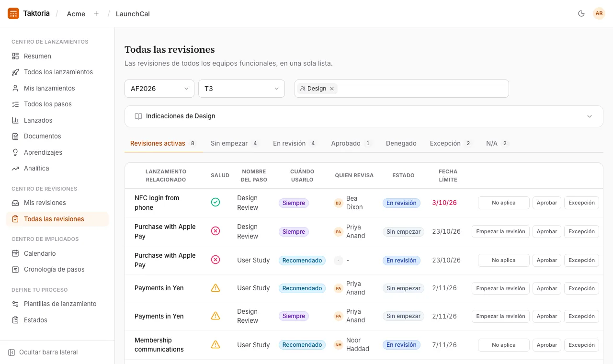The height and width of the screenshot is (364, 613).
Task: Open the AR user avatar menu
Action: [599, 13]
